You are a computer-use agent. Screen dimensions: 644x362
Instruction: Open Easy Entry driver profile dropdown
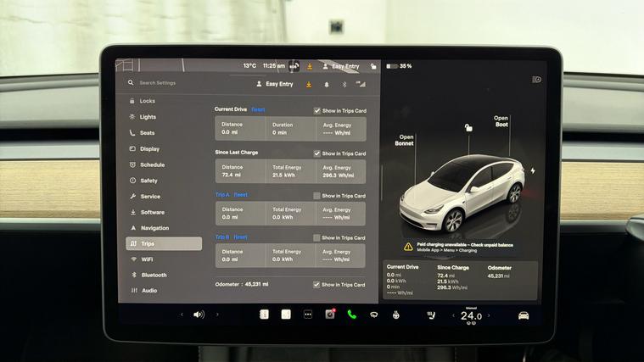point(274,84)
